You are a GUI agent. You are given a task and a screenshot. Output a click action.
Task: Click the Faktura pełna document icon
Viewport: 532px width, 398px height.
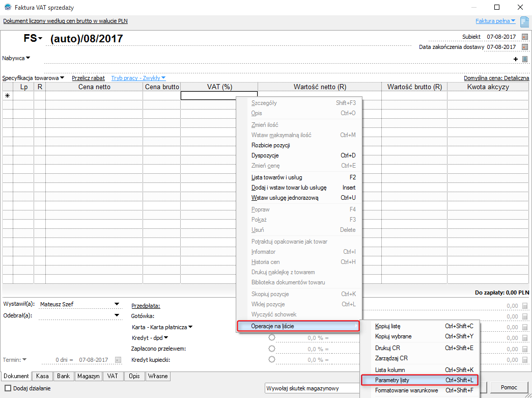coord(524,22)
